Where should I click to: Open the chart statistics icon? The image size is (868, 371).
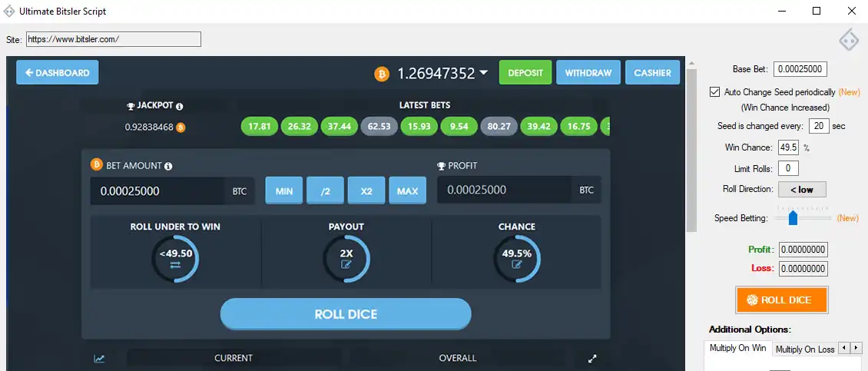(99, 358)
